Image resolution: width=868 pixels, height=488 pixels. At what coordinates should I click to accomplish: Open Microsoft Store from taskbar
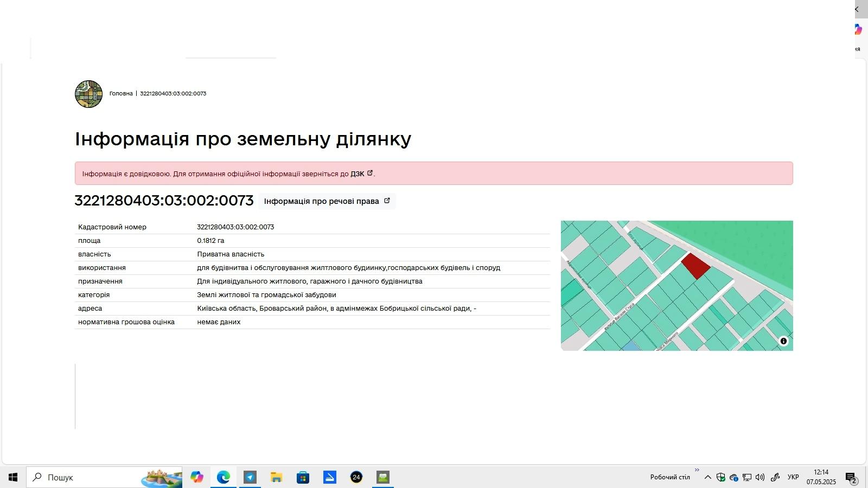click(x=303, y=477)
